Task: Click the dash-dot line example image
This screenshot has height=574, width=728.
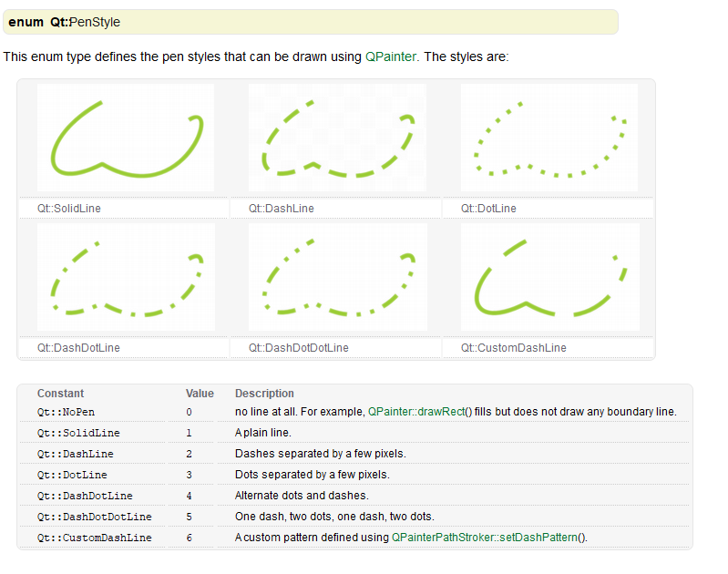Action: coord(126,277)
